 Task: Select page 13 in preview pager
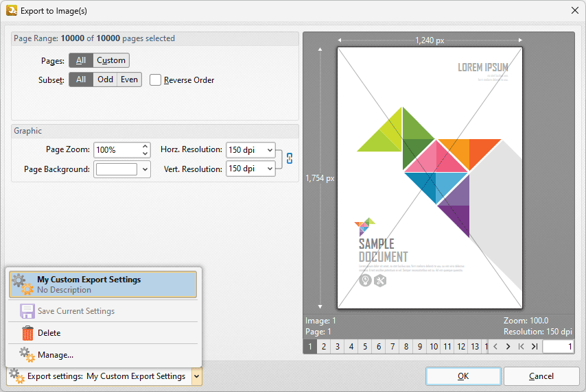coord(475,347)
